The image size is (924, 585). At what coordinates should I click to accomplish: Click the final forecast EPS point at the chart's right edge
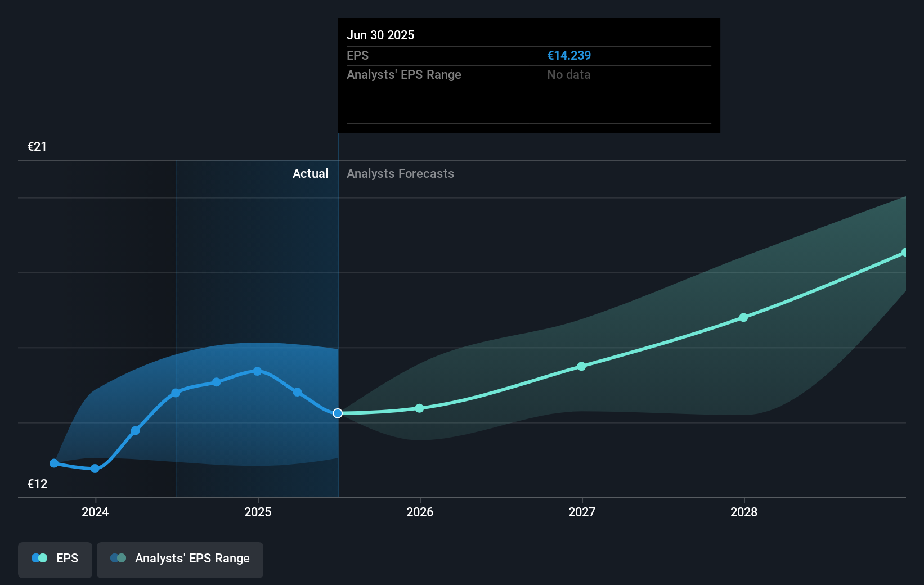click(x=905, y=253)
